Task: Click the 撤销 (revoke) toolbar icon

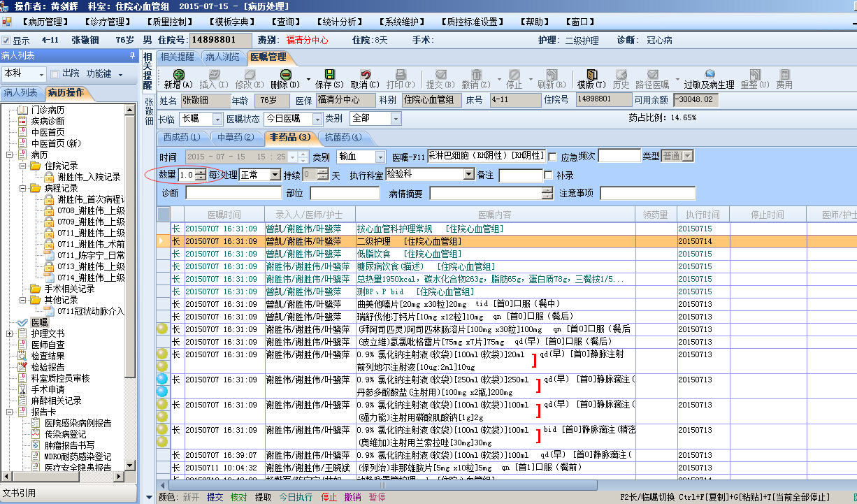Action: pyautogui.click(x=476, y=74)
